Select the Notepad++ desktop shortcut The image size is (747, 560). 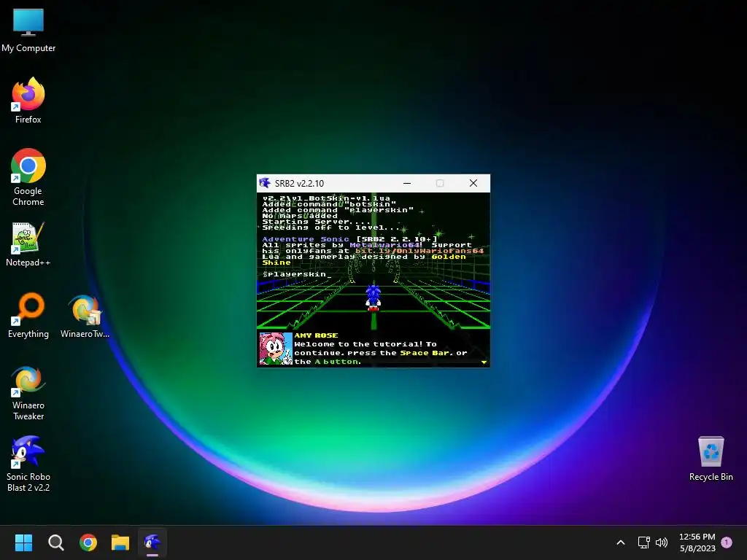click(x=28, y=244)
